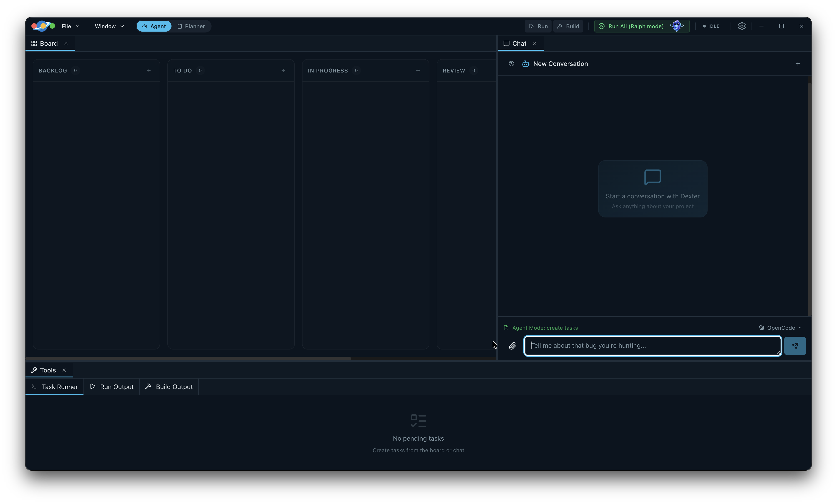Switch to Agent mode

pyautogui.click(x=154, y=26)
